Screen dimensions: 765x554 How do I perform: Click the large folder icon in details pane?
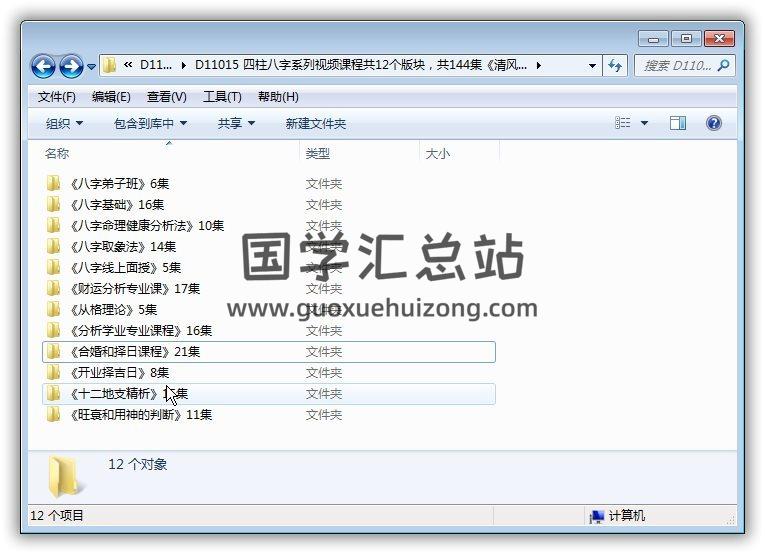click(64, 476)
